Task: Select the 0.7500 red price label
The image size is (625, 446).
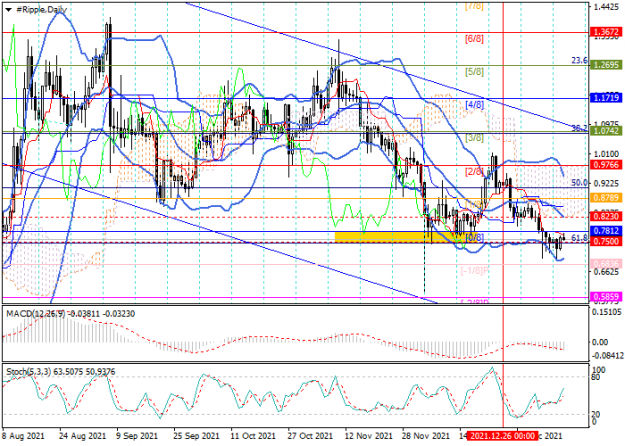Action: coord(605,241)
